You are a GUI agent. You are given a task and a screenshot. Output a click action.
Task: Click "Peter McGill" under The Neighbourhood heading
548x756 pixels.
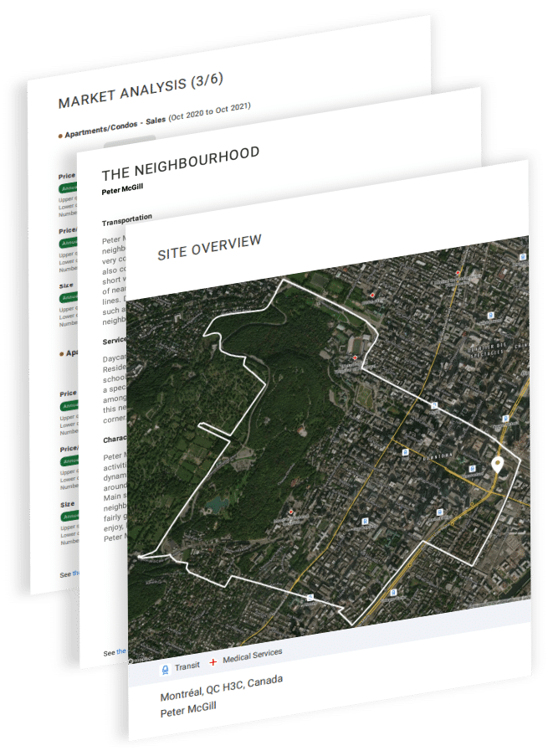coord(122,188)
